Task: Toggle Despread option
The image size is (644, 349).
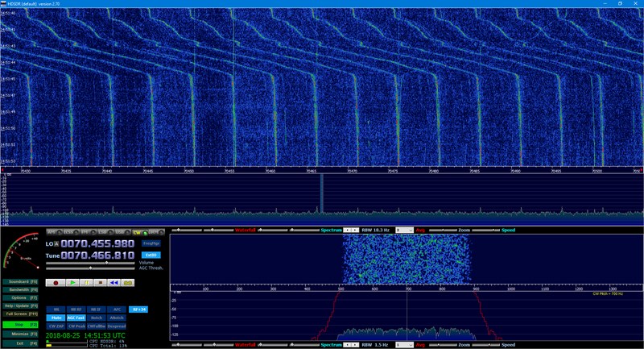Action: coord(117,326)
